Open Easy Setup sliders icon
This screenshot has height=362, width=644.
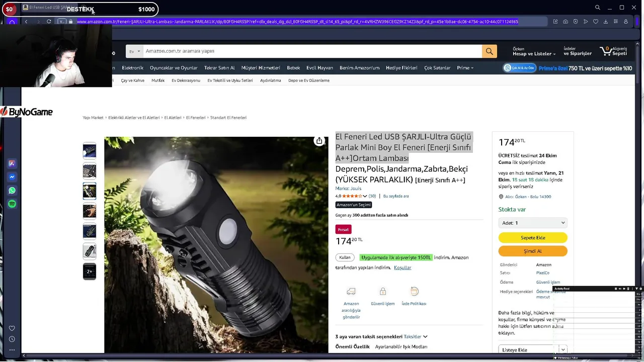click(x=616, y=22)
